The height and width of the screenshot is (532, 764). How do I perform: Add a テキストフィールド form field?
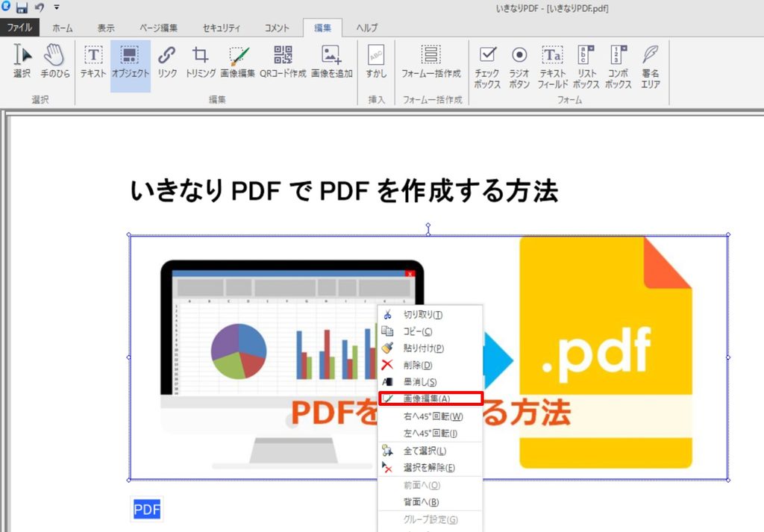click(x=553, y=66)
